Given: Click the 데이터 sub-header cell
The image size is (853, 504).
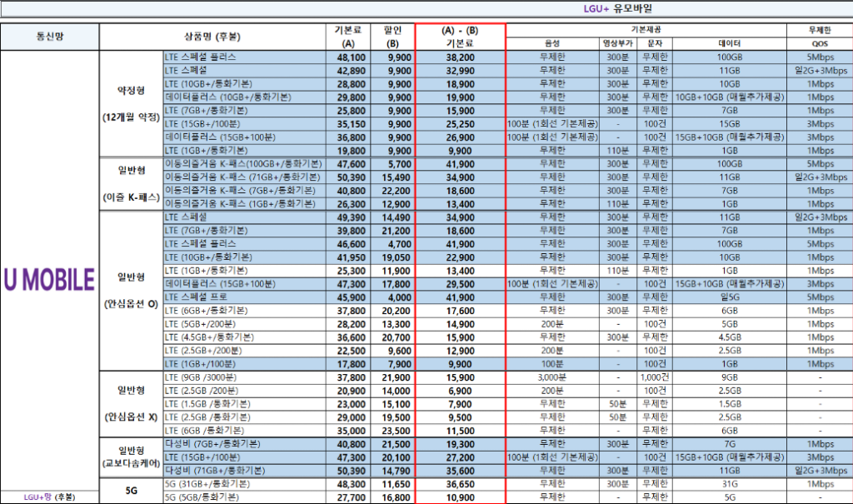Looking at the screenshot, I should [x=729, y=43].
